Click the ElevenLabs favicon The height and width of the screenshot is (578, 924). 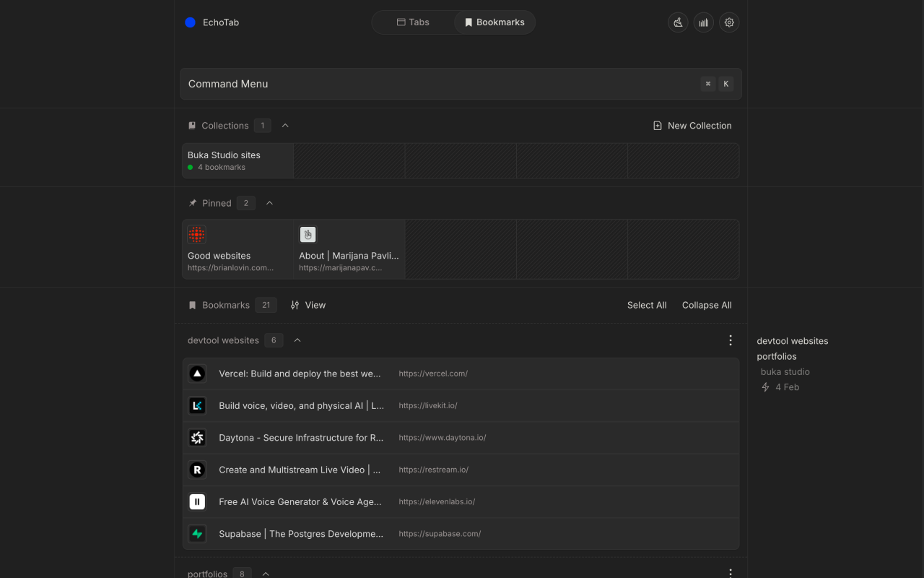coord(197,501)
